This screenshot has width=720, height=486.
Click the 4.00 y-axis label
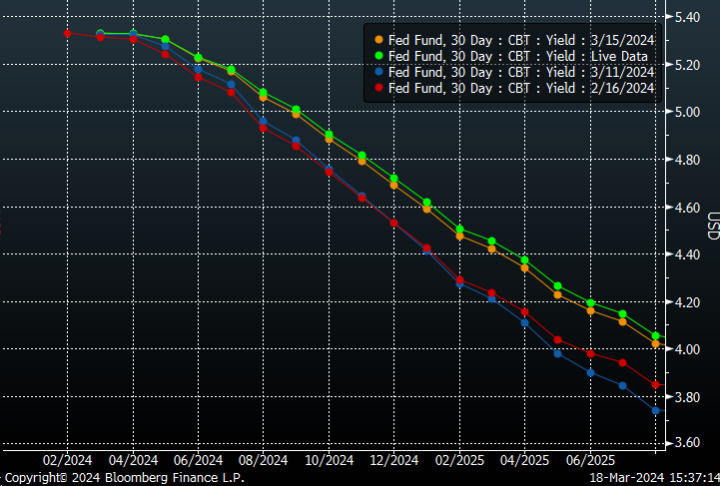coord(687,350)
